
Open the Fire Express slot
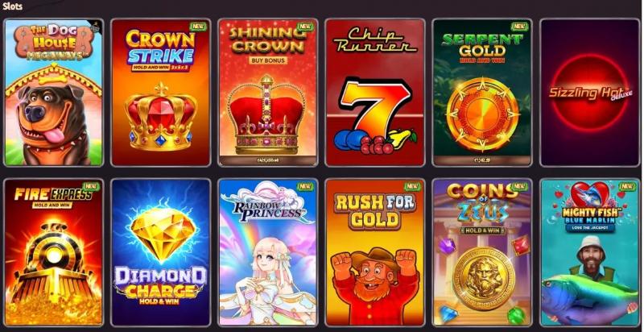(x=53, y=253)
